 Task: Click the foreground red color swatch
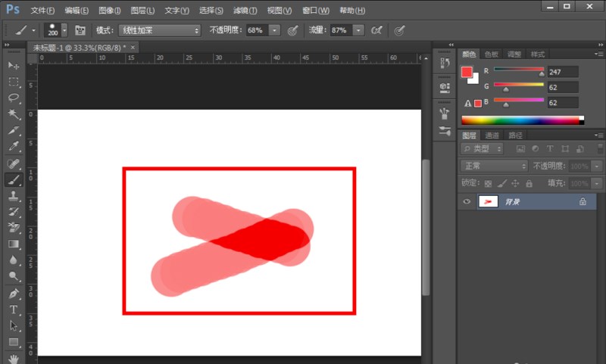click(x=467, y=72)
